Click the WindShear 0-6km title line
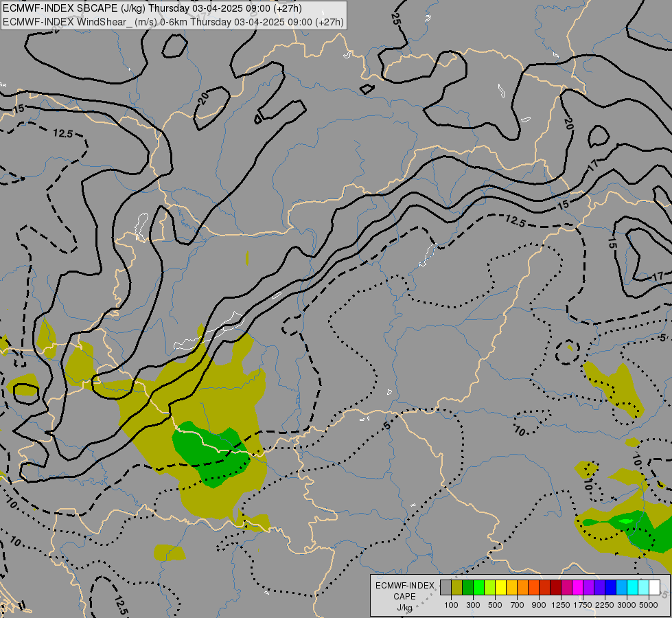This screenshot has height=618, width=672. click(x=173, y=22)
